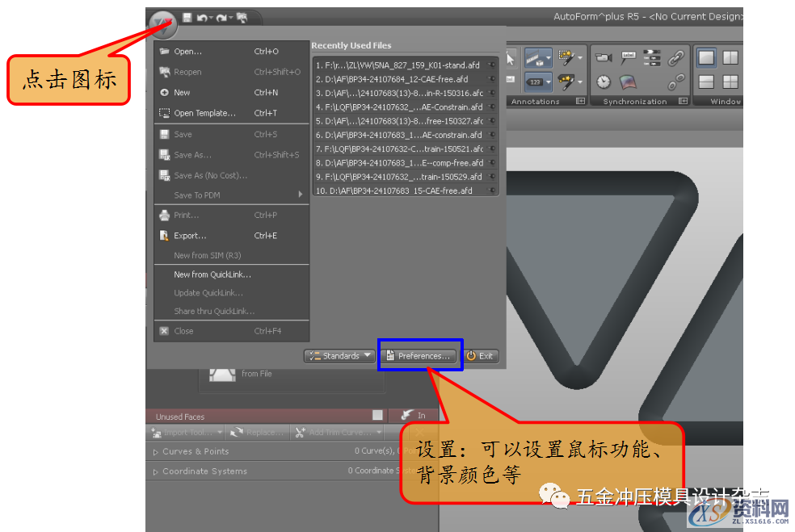The image size is (795, 532).
Task: Click the camera curved surface preview swatch
Action: (x=629, y=82)
